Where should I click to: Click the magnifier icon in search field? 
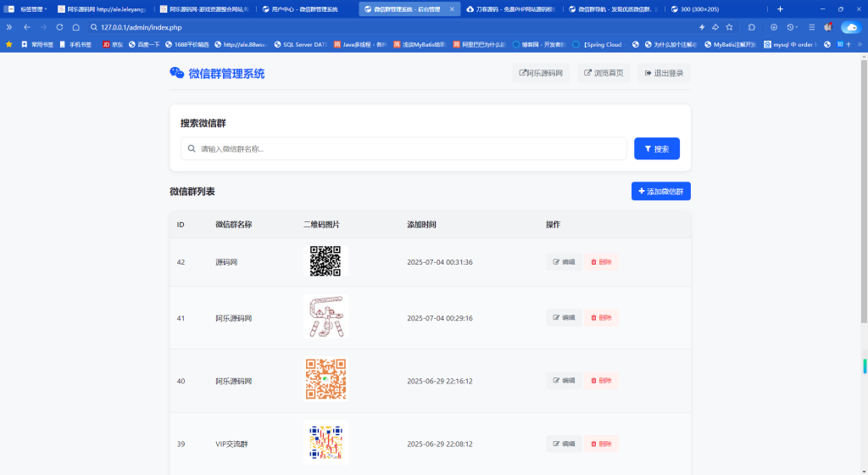click(x=192, y=148)
